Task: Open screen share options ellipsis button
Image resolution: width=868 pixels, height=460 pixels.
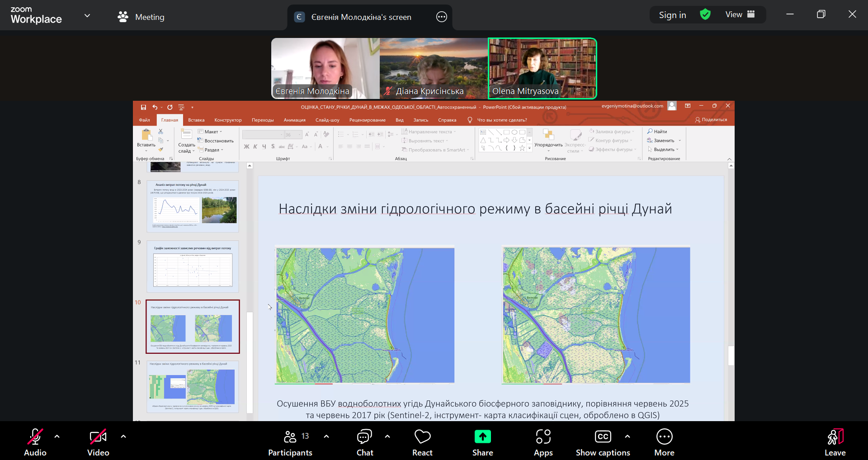Action: click(x=441, y=17)
